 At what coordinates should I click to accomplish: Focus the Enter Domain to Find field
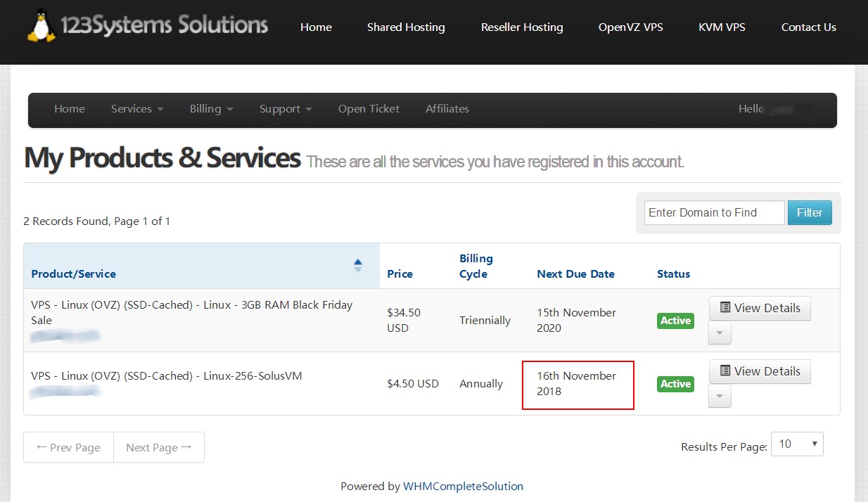click(715, 212)
